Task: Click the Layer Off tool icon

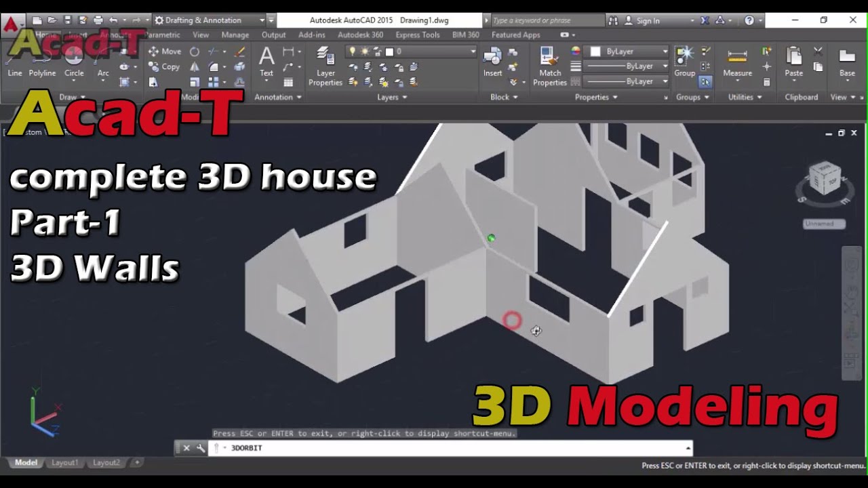Action: pyautogui.click(x=353, y=66)
